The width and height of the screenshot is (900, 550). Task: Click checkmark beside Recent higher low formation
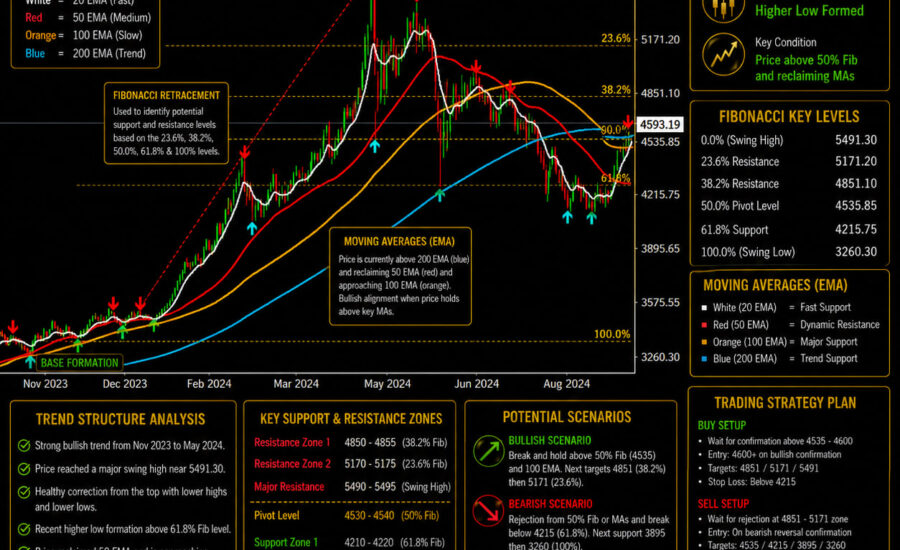(24, 529)
